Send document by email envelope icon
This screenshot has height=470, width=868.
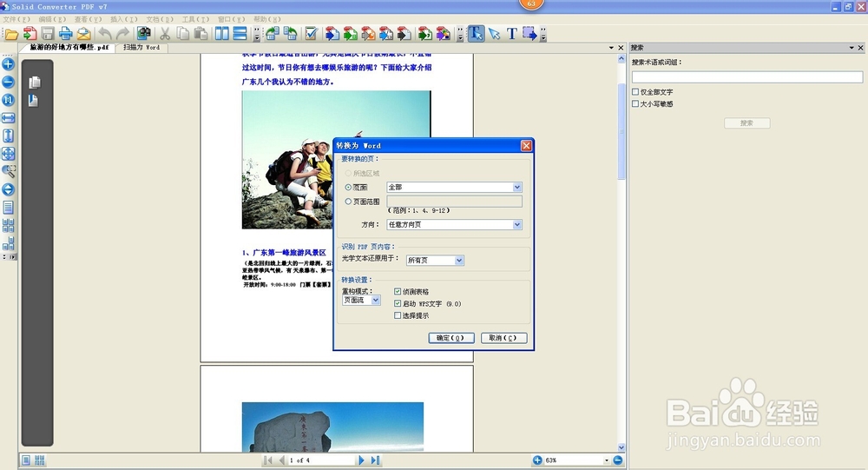[x=83, y=34]
